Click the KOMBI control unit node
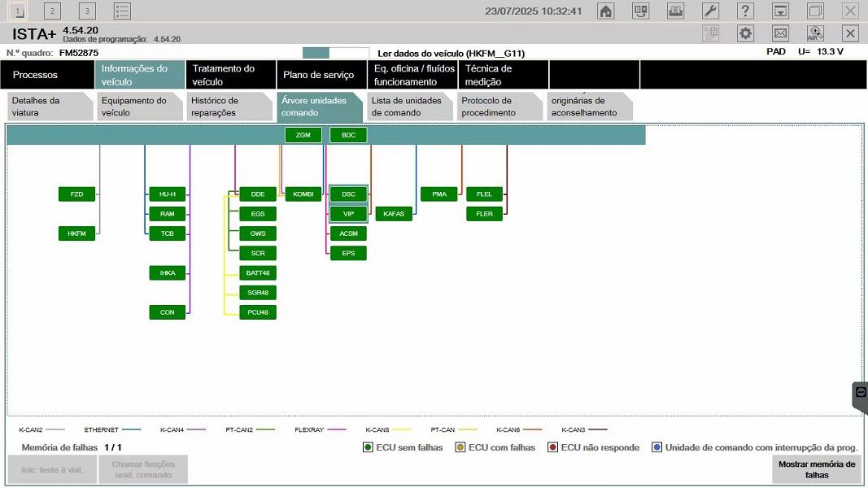The image size is (868, 488). click(303, 194)
